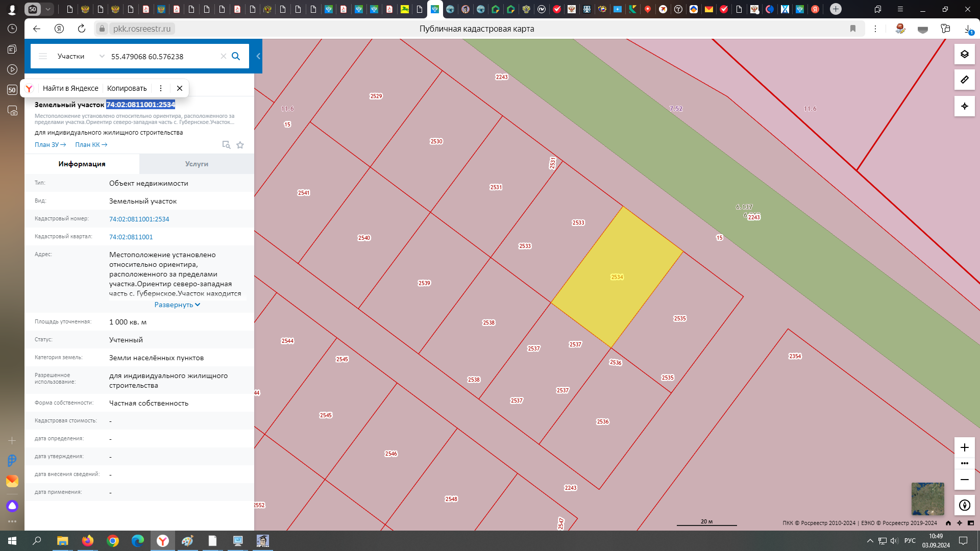The image size is (980, 551).
Task: Zoom in with the plus button
Action: coord(964,447)
